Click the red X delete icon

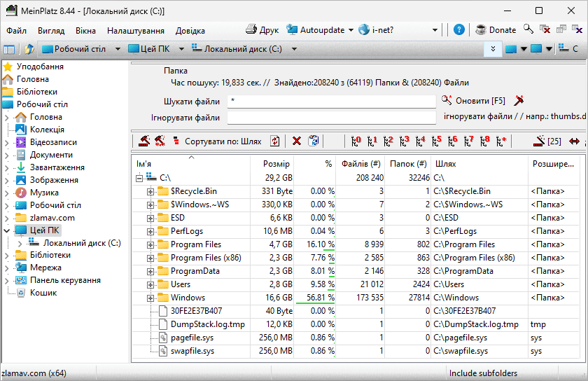(297, 141)
